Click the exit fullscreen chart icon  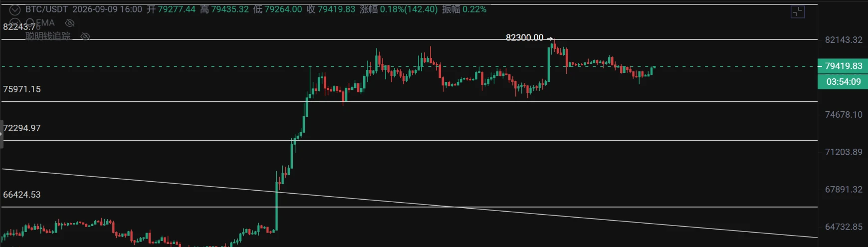click(x=798, y=12)
